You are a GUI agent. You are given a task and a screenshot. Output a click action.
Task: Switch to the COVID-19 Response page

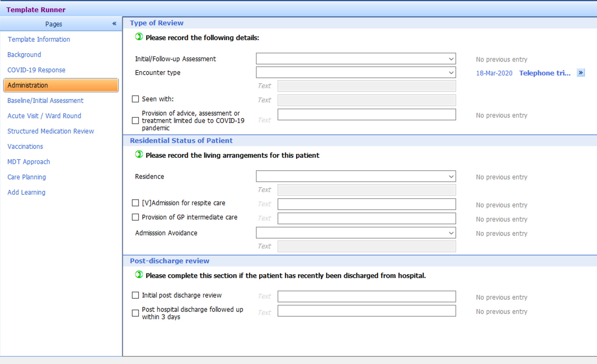[x=36, y=70]
